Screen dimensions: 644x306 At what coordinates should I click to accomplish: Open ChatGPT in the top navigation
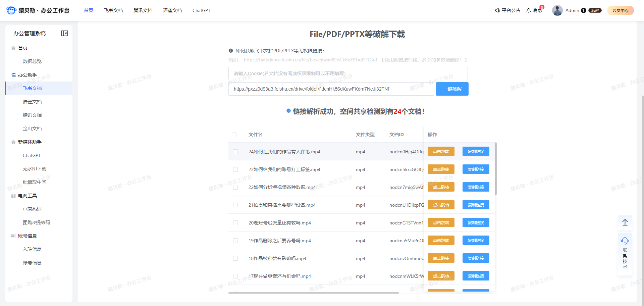(x=201, y=10)
